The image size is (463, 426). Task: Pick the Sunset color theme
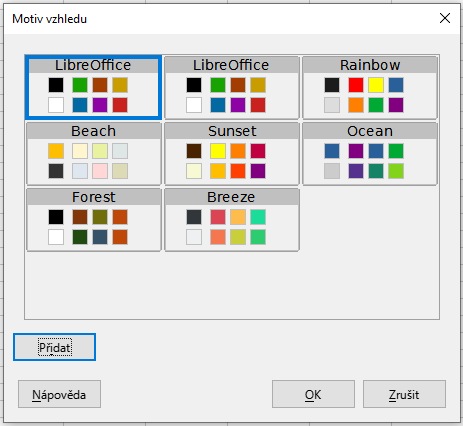coord(232,153)
